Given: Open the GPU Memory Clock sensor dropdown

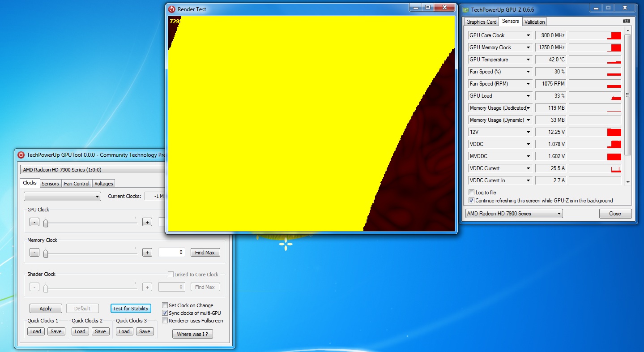Looking at the screenshot, I should tap(528, 47).
